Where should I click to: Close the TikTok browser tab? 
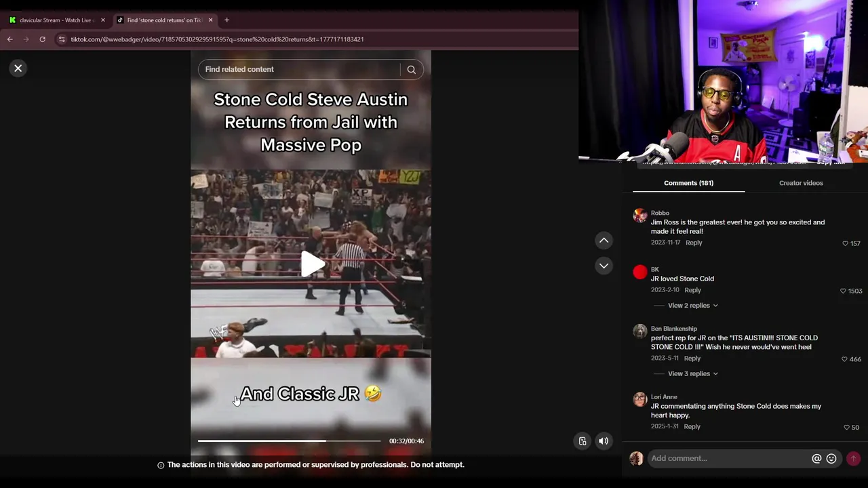[210, 20]
